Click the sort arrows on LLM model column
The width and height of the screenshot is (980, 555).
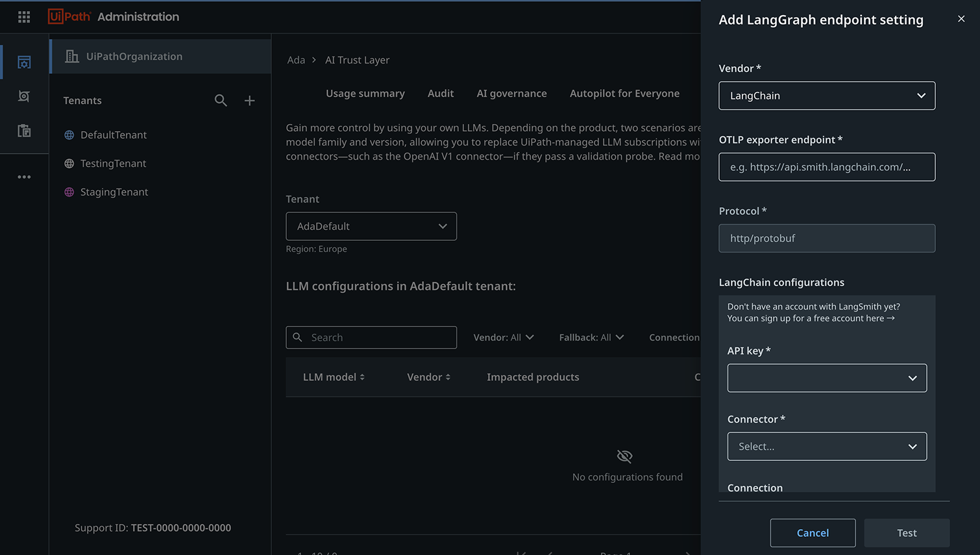[x=362, y=377]
